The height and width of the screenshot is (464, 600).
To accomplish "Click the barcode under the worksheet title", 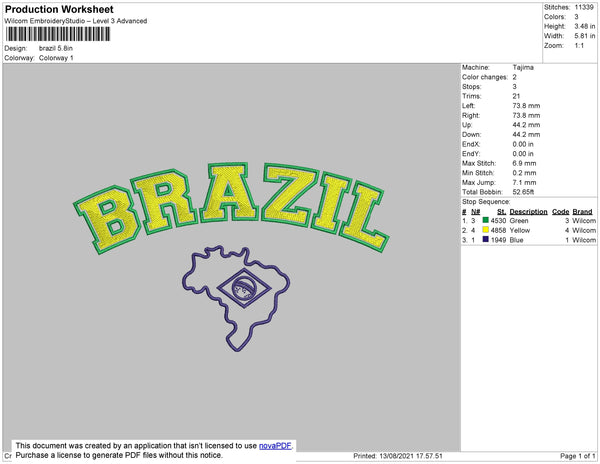I will pos(58,34).
